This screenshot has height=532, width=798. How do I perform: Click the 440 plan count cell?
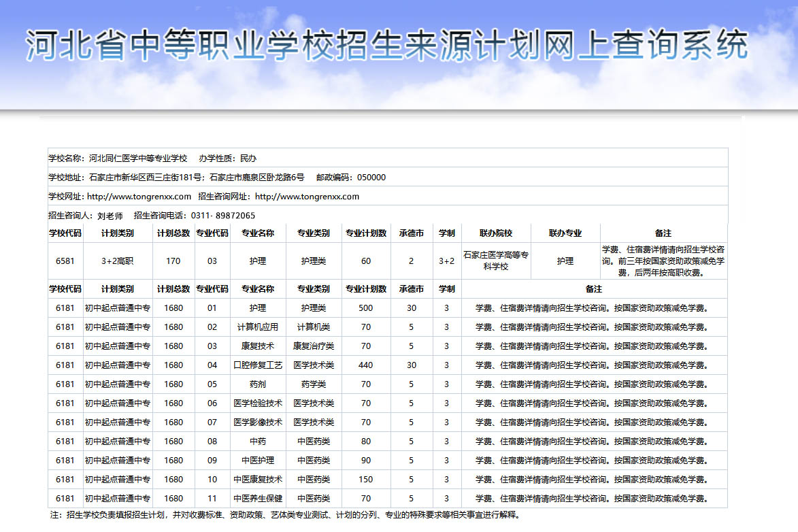coord(366,365)
